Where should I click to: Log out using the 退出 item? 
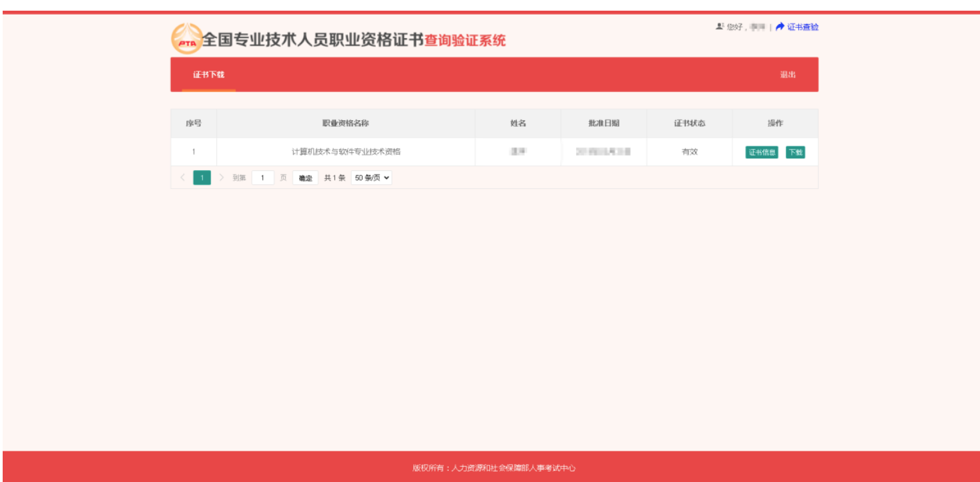pyautogui.click(x=788, y=75)
